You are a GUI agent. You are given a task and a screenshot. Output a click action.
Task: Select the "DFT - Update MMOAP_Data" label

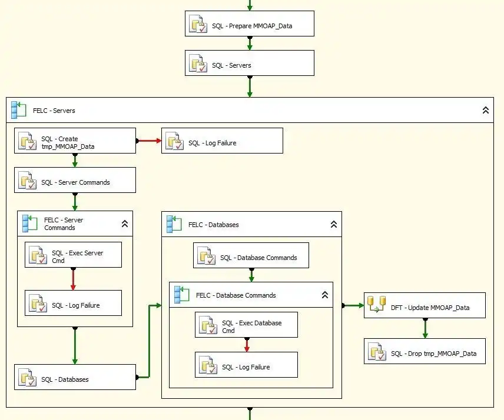[430, 308]
